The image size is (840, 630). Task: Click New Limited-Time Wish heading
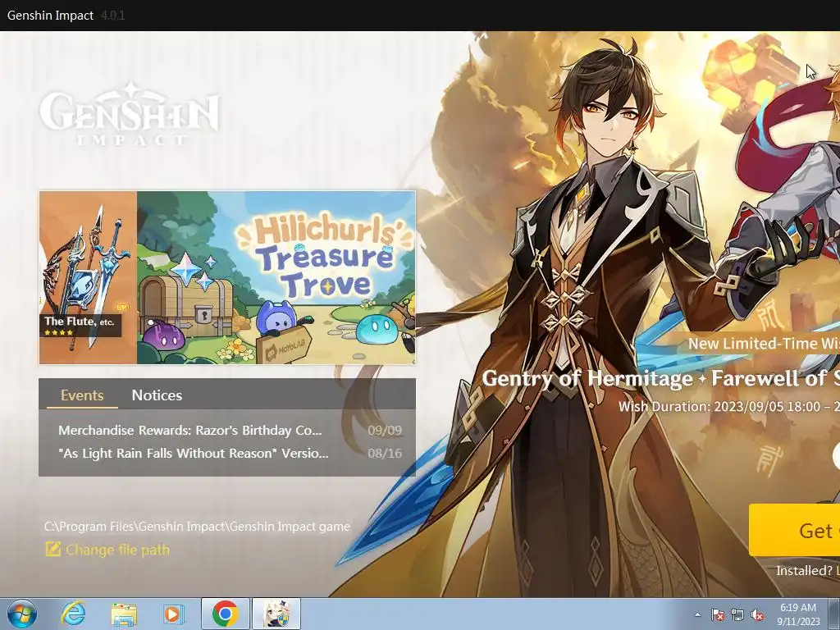pos(764,344)
